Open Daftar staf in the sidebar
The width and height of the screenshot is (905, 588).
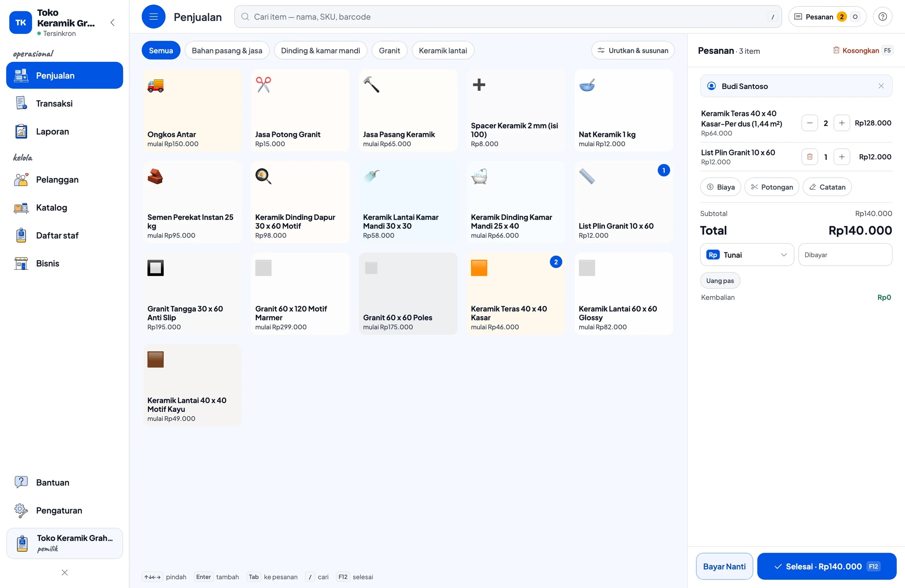64,235
